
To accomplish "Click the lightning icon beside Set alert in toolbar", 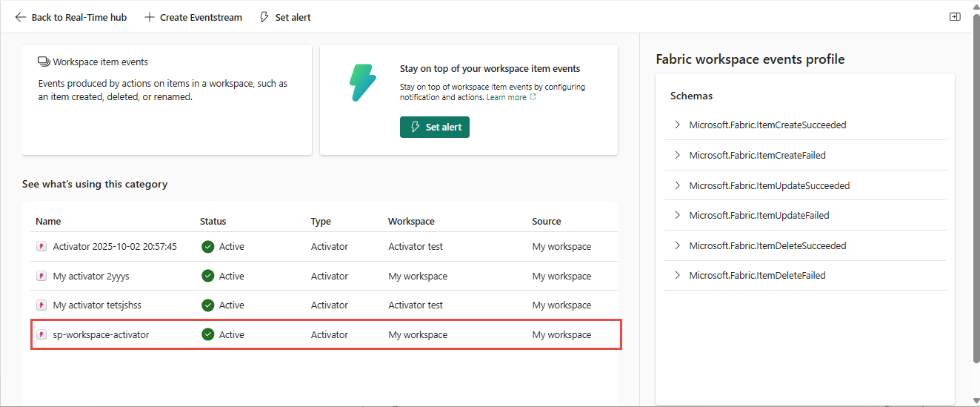I will (264, 17).
